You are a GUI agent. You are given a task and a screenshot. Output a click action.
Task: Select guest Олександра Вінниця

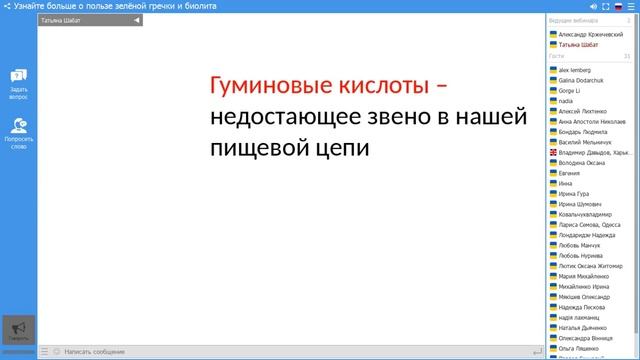[585, 338]
